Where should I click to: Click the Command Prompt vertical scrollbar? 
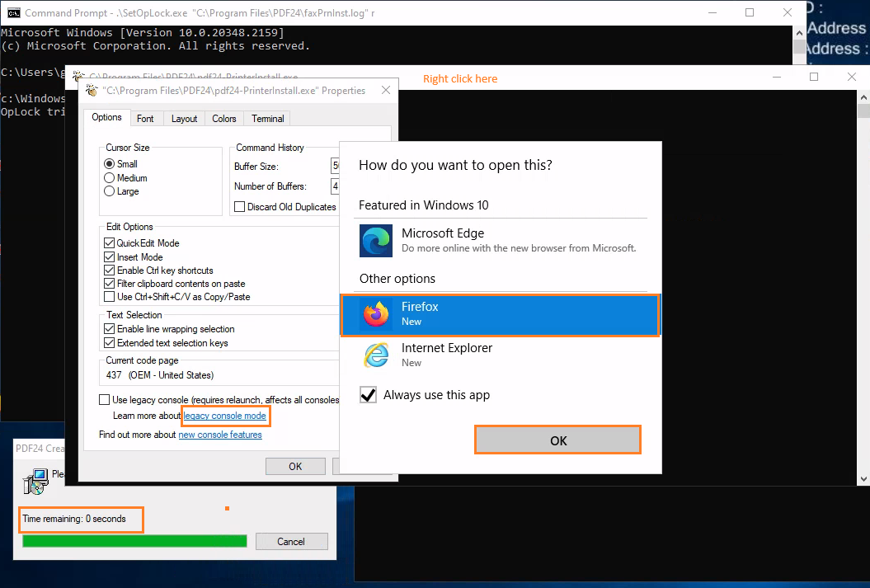pyautogui.click(x=799, y=45)
